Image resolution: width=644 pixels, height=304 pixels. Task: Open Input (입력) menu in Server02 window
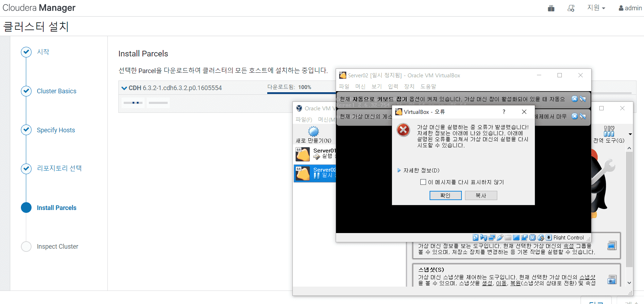coord(393,87)
